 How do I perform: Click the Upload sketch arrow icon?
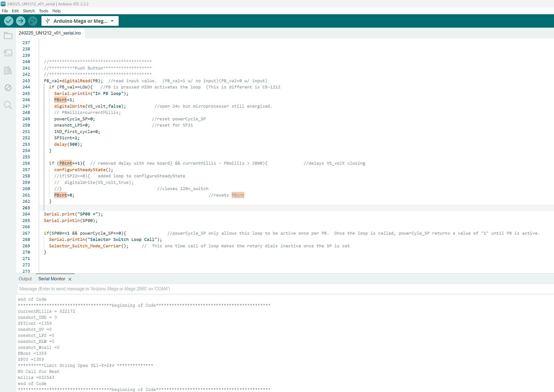tap(20, 20)
